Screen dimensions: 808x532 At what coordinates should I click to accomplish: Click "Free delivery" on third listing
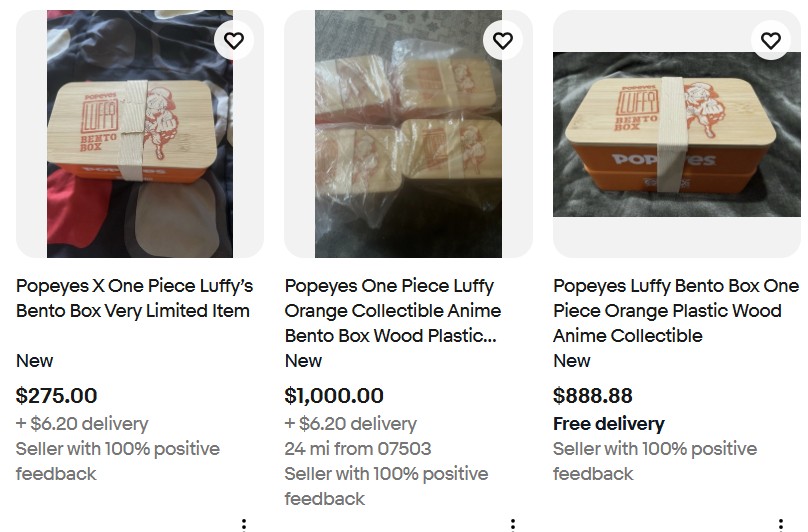(x=609, y=424)
